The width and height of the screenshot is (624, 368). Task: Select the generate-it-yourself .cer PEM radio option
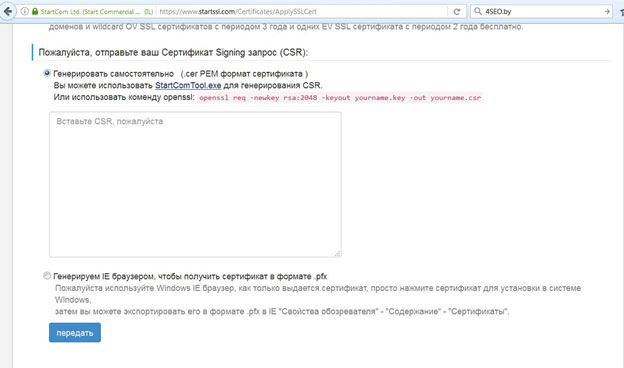pos(47,73)
